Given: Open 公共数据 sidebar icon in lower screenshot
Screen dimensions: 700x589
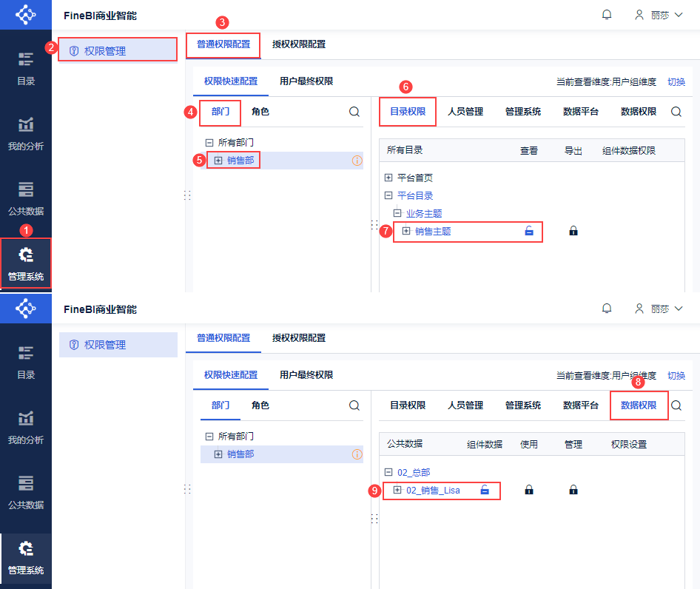Looking at the screenshot, I should 25,483.
